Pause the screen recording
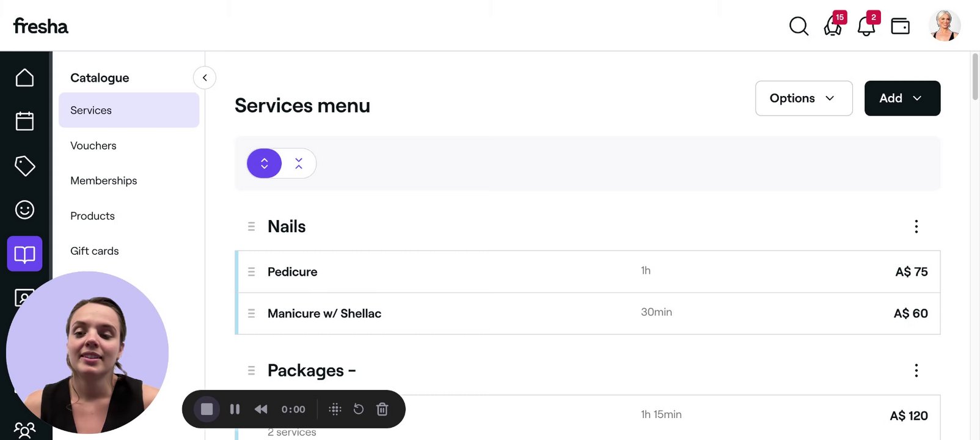Image resolution: width=980 pixels, height=440 pixels. (x=235, y=409)
